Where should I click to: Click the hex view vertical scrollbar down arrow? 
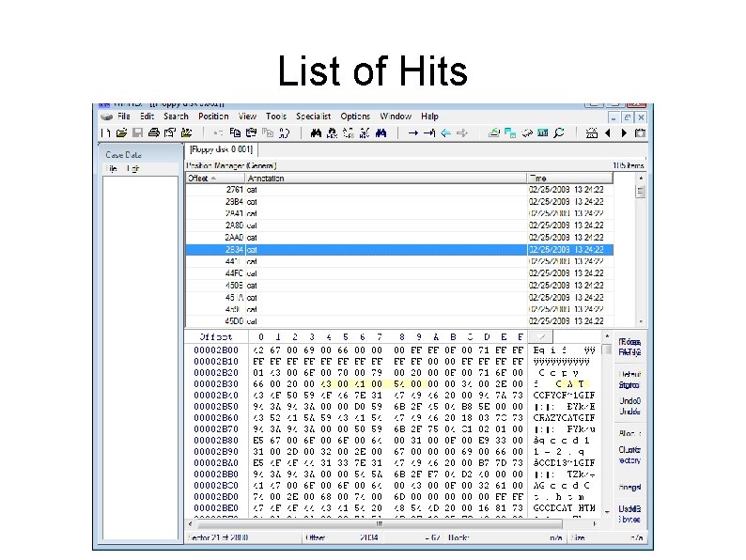pyautogui.click(x=607, y=512)
